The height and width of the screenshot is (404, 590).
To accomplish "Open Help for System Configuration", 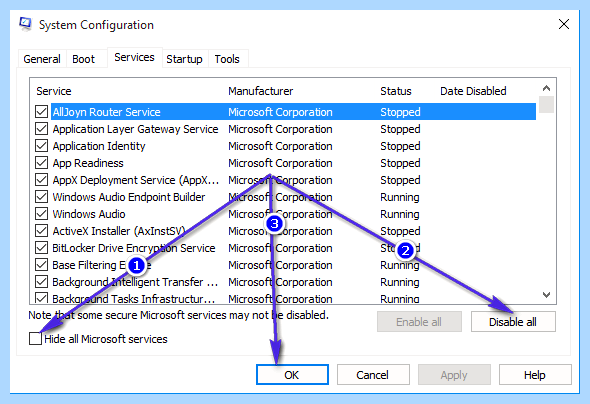I will pos(535,375).
